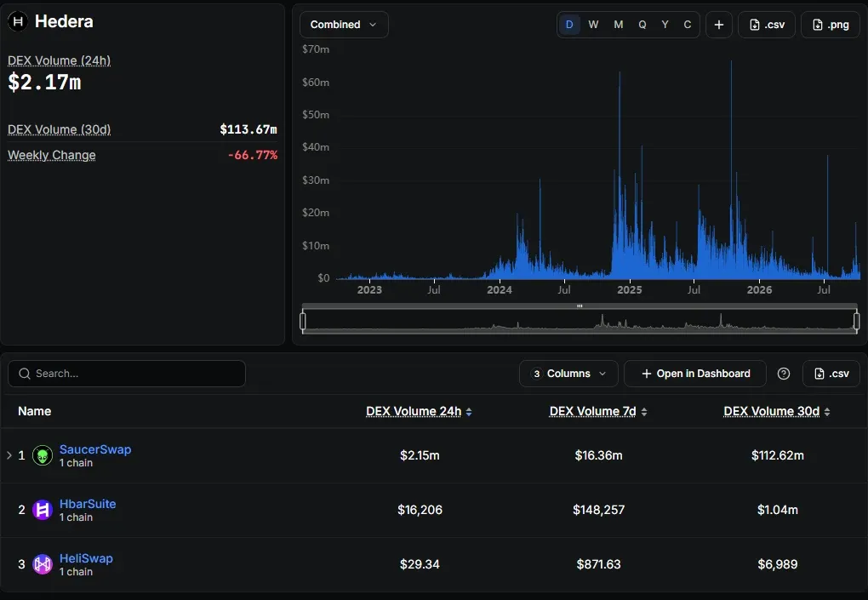The height and width of the screenshot is (600, 868).
Task: Click HbarSuite's $1.04m 30d cell
Action: click(777, 510)
